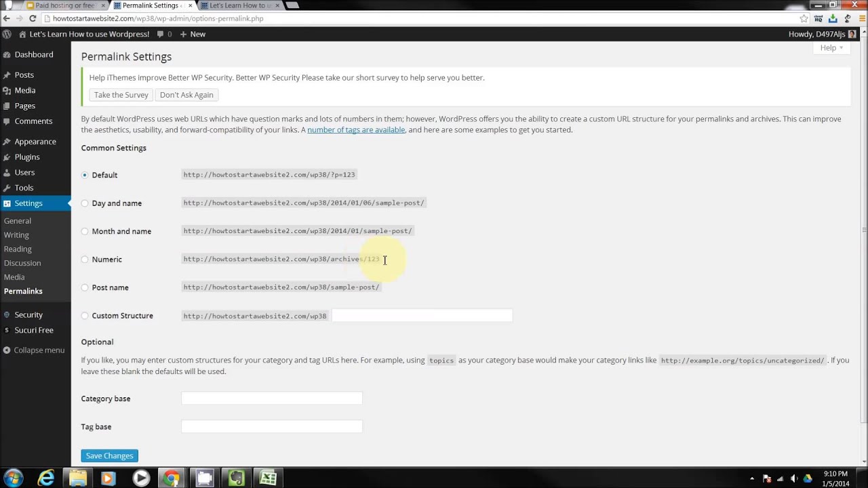The width and height of the screenshot is (868, 488).
Task: Open the Media library in sidebar
Action: click(x=25, y=90)
